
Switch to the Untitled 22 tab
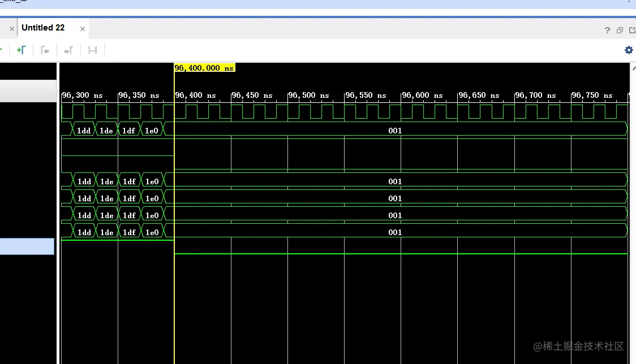point(43,28)
